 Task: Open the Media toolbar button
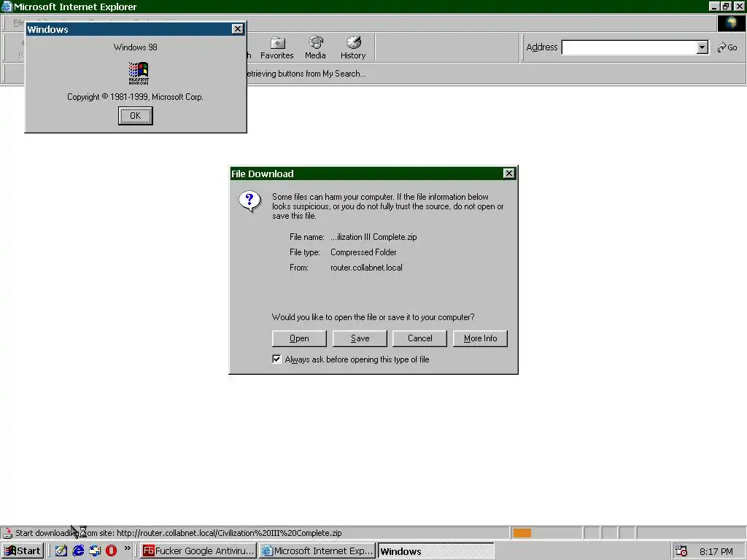315,47
